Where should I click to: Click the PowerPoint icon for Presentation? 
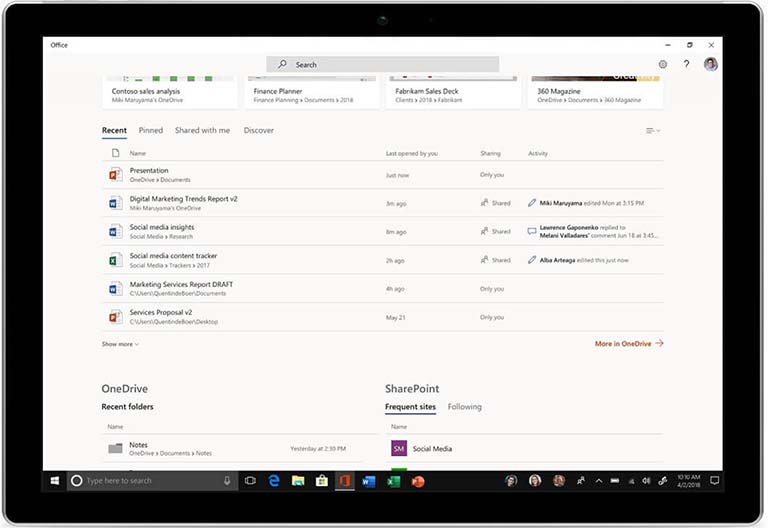[115, 174]
